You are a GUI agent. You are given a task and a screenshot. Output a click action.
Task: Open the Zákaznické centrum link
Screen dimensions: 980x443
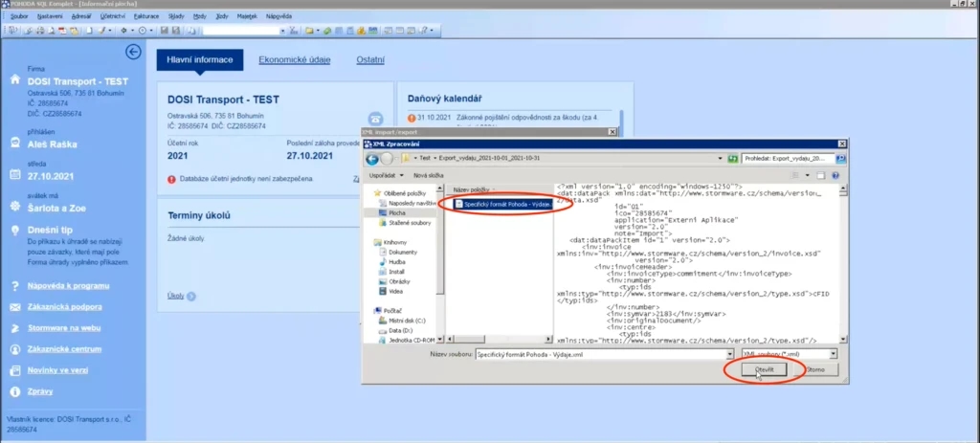[64, 349]
